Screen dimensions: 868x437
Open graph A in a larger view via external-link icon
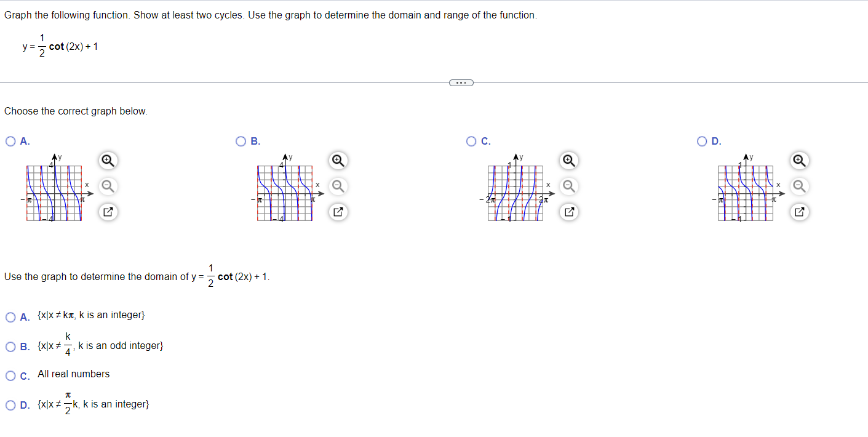(108, 212)
